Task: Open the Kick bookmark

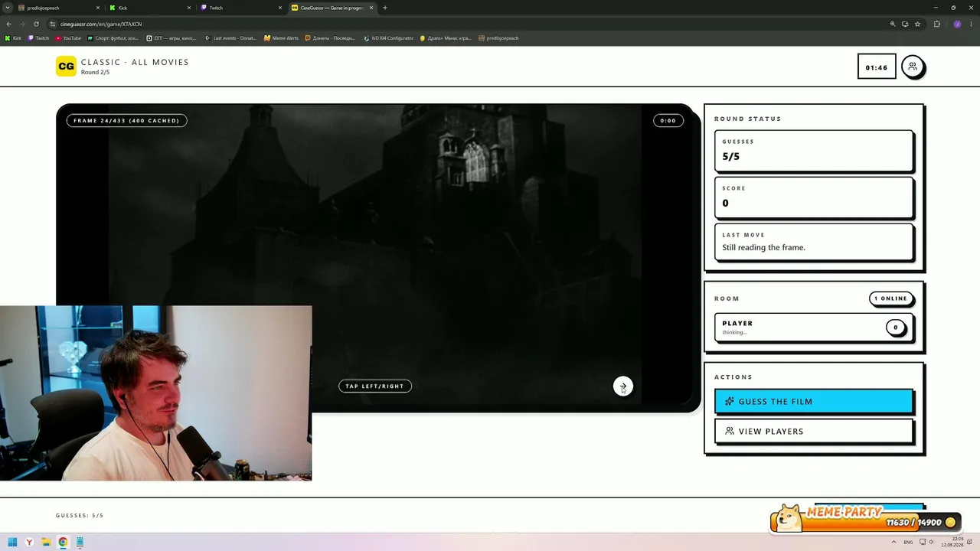Action: pyautogui.click(x=14, y=38)
